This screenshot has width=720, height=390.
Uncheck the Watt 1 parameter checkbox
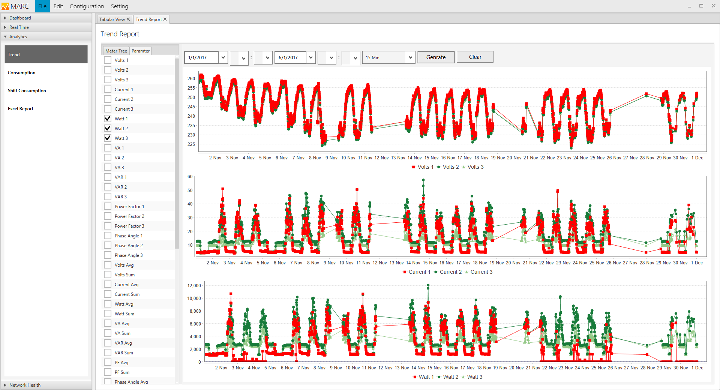pos(107,119)
